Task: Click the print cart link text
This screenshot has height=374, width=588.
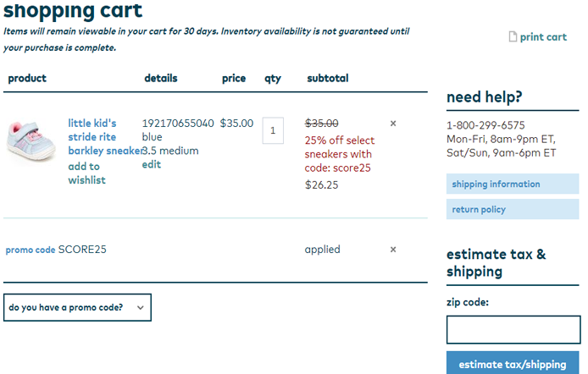Action: [543, 37]
